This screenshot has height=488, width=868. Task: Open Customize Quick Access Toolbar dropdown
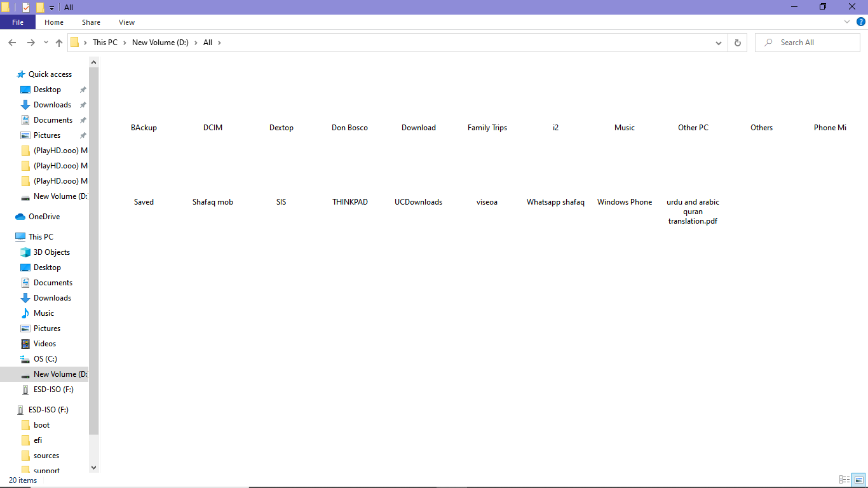tap(51, 8)
